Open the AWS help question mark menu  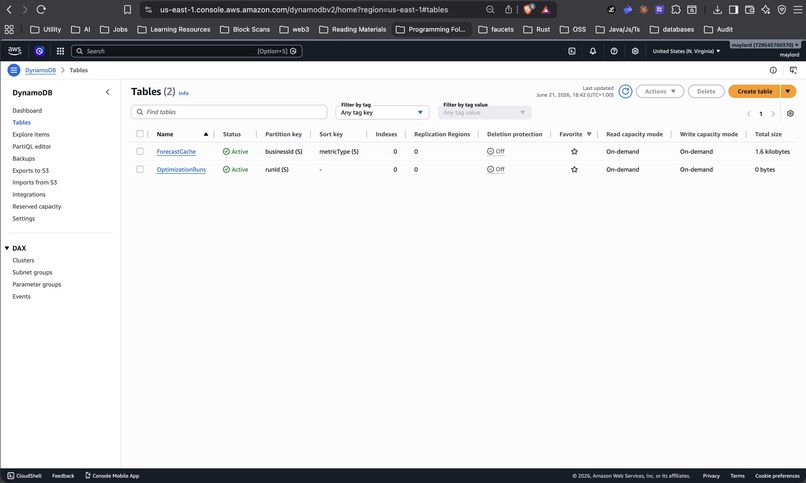tap(614, 51)
